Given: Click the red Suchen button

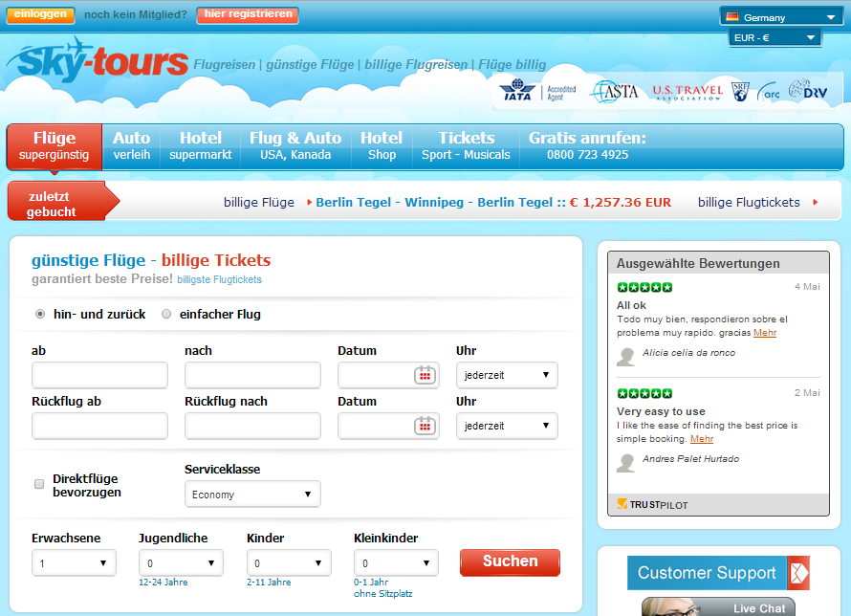Looking at the screenshot, I should point(510,561).
